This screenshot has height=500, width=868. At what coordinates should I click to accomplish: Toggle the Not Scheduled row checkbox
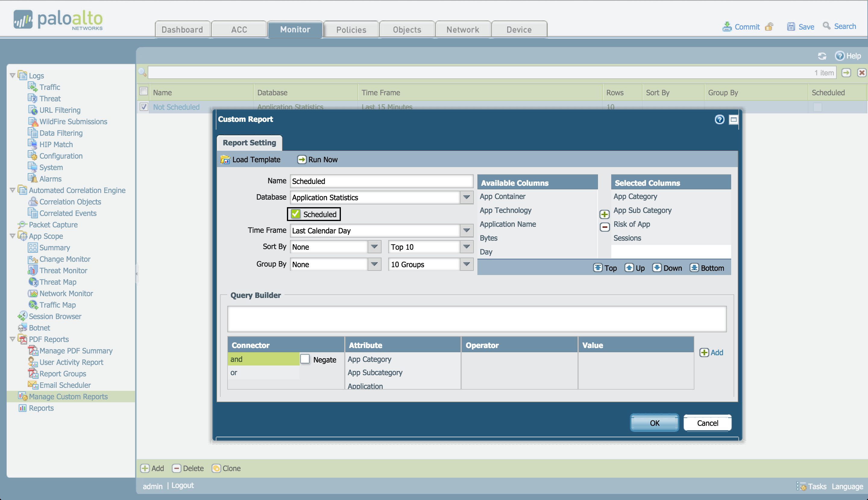pos(144,107)
